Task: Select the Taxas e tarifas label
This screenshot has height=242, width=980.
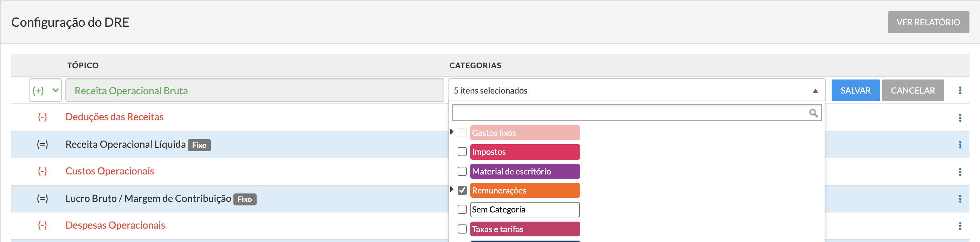Action: [x=524, y=229]
